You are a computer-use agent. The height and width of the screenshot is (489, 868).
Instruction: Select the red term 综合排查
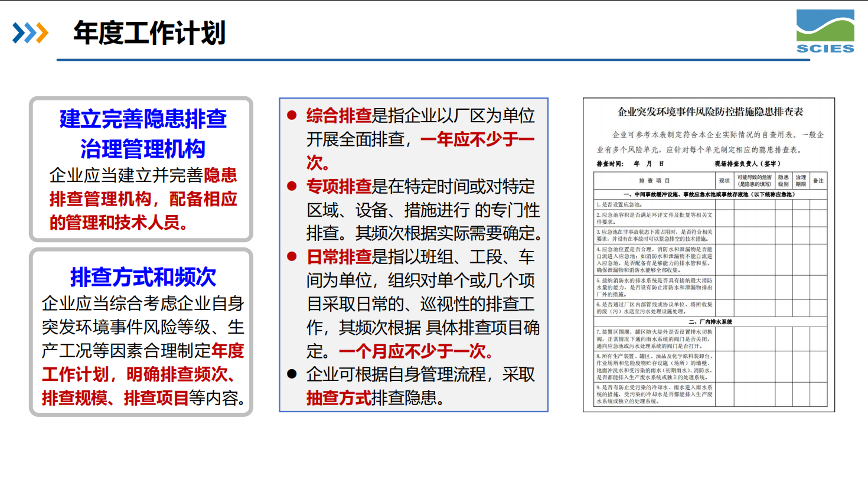339,116
